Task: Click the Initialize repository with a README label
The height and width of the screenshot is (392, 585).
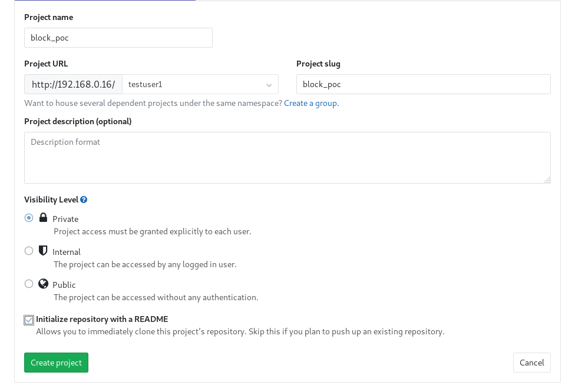Action: (103, 320)
